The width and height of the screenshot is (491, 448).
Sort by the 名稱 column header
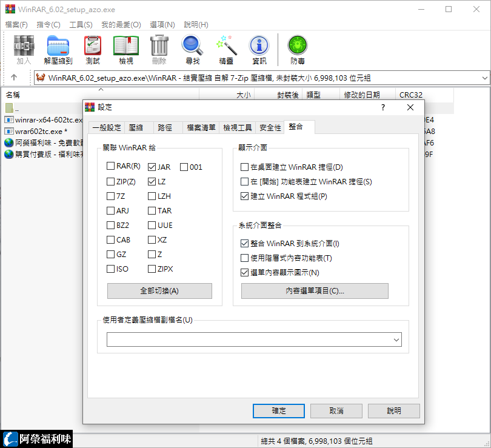pos(100,95)
